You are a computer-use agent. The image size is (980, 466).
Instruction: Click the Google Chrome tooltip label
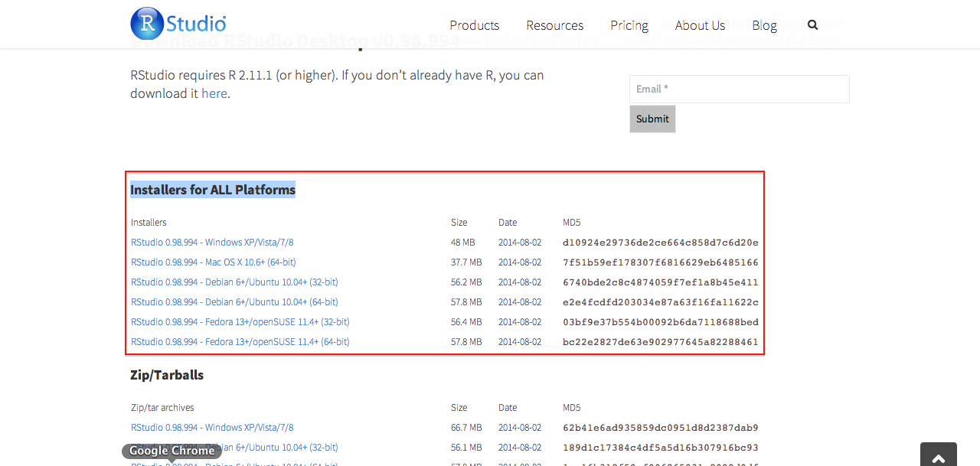click(172, 451)
